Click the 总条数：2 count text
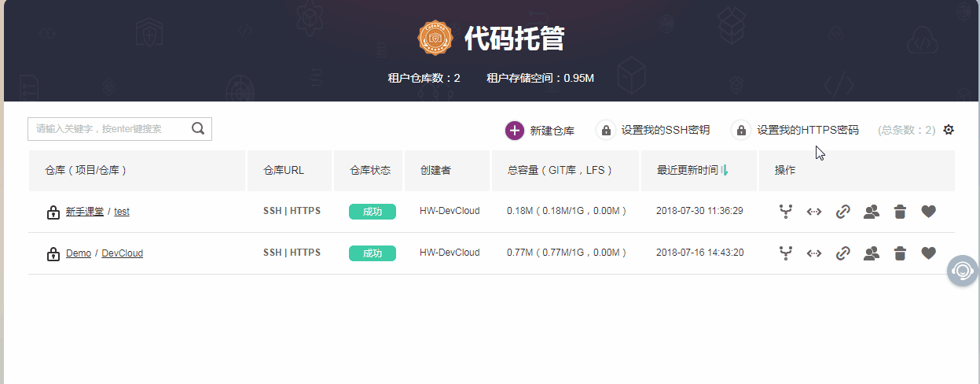The height and width of the screenshot is (384, 980). tap(907, 131)
